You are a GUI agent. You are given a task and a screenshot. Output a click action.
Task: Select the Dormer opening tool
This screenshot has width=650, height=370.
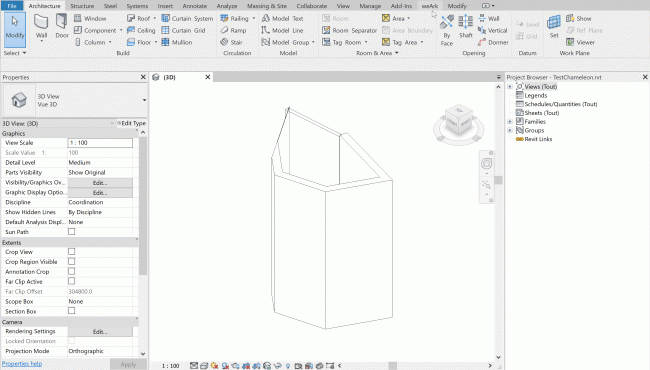pos(493,42)
